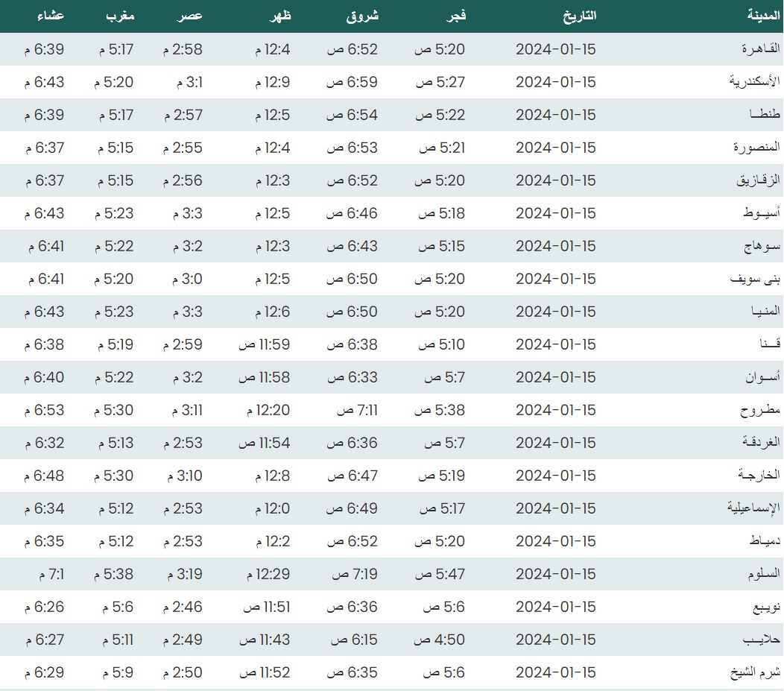Click the عصر column header

[190, 16]
